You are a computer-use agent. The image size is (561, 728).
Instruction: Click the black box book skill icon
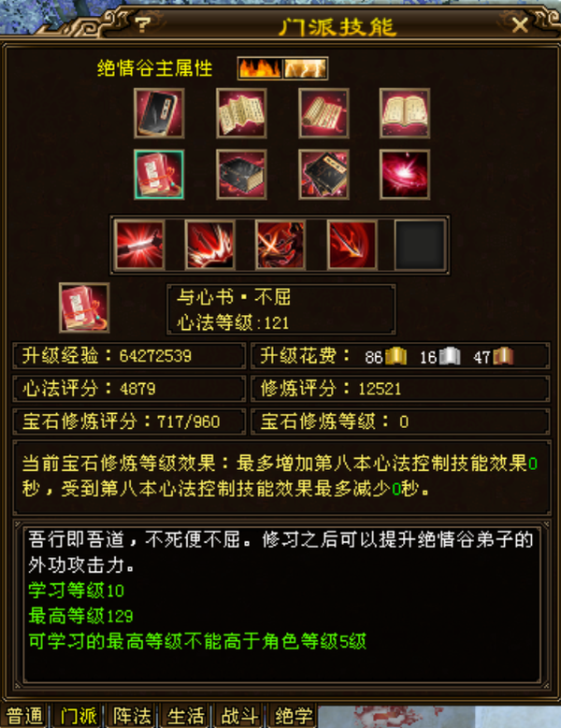(x=241, y=175)
